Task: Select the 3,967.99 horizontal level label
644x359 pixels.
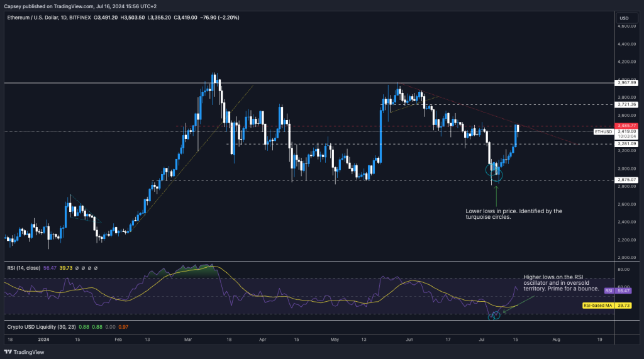Action: [x=626, y=82]
